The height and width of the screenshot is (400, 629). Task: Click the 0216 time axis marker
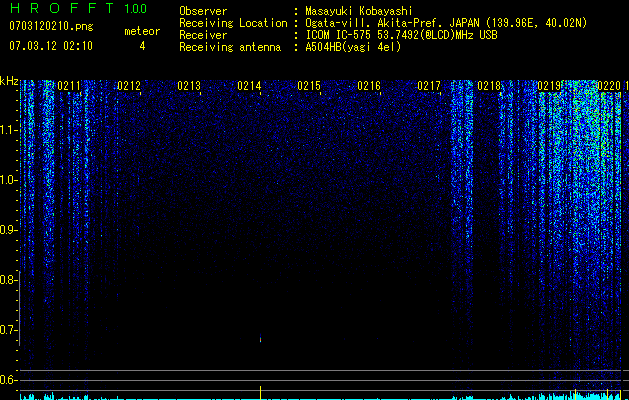369,86
